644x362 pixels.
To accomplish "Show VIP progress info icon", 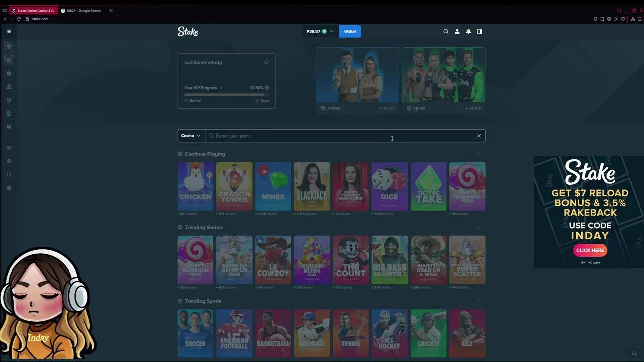I will [267, 88].
